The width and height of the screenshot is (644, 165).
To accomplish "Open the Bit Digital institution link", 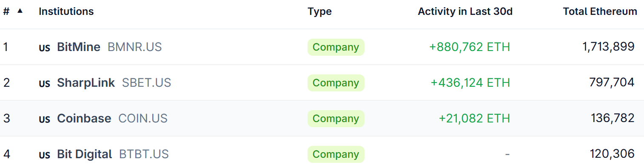I will pyautogui.click(x=85, y=154).
